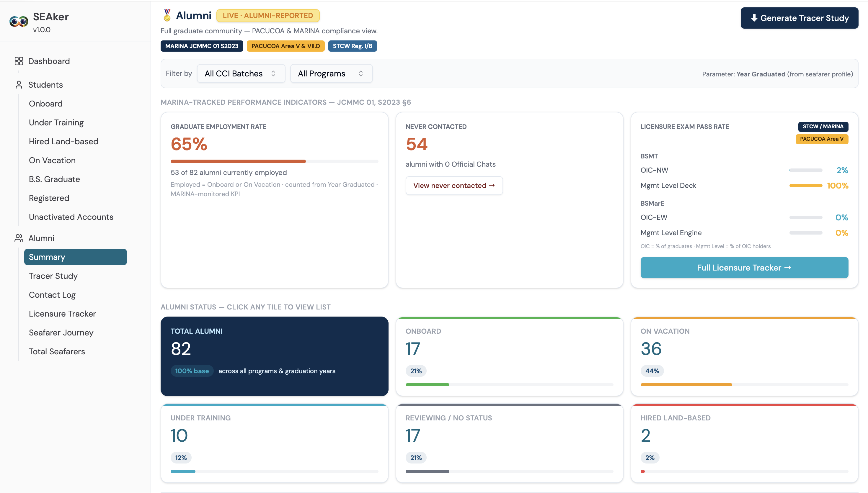This screenshot has height=493, width=868.
Task: Click the graduate employment rate progress bar
Action: (x=274, y=161)
